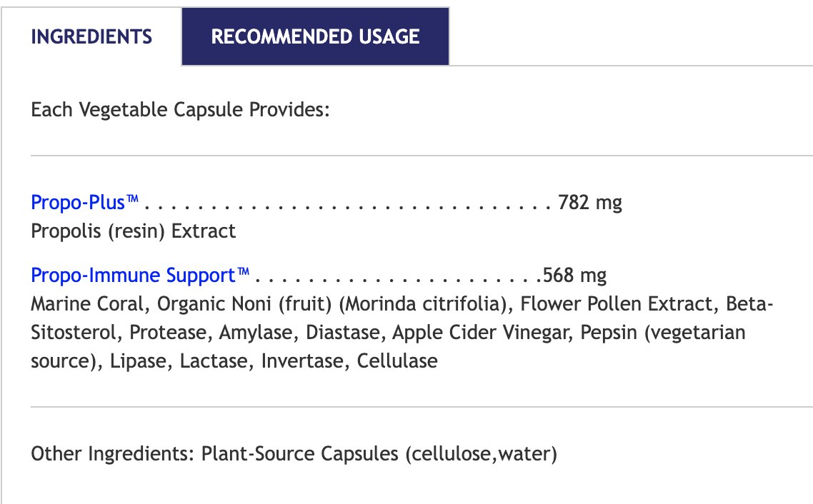Click the word 'Cellulase'
Screen dimensions: 813x504
397,361
